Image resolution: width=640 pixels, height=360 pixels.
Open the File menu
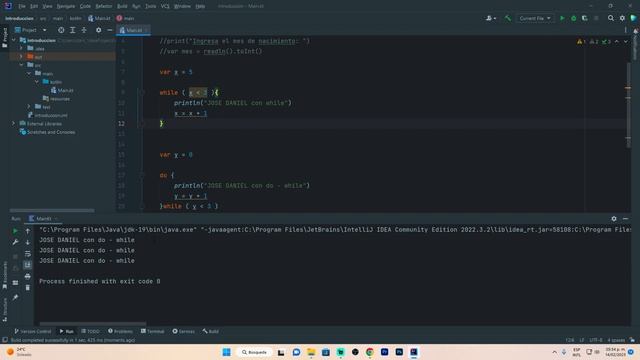pyautogui.click(x=22, y=6)
